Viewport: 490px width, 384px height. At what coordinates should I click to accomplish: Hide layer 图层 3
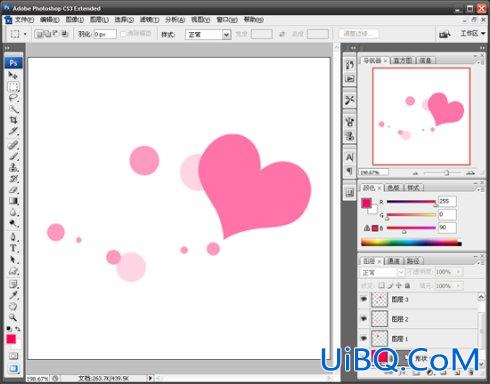coord(364,299)
